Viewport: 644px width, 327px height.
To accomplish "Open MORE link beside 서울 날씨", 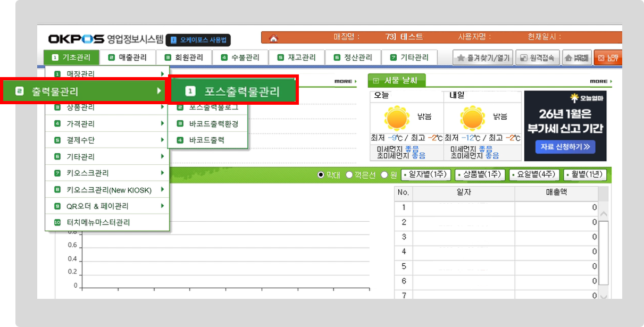I will (600, 81).
